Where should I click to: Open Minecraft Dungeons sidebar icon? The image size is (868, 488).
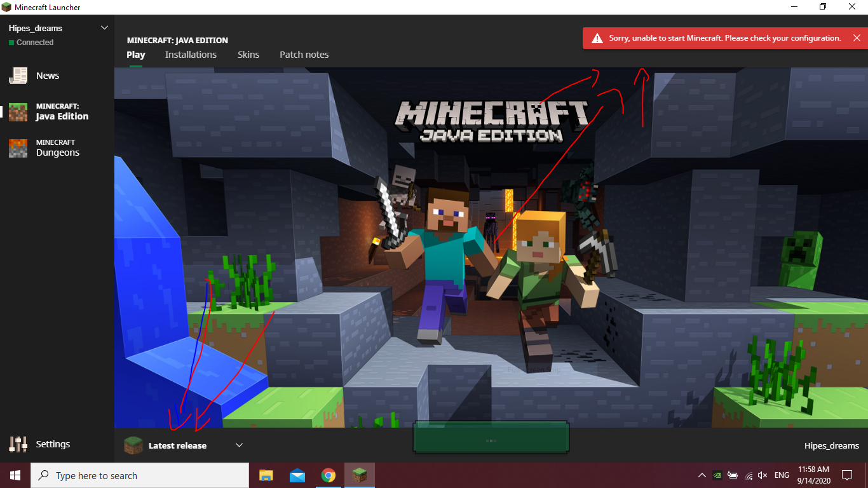[18, 148]
